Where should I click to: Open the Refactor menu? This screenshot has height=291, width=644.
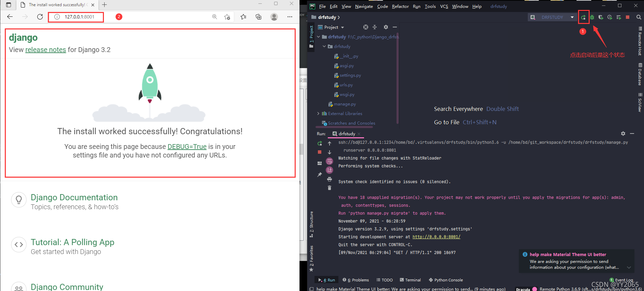pos(400,6)
